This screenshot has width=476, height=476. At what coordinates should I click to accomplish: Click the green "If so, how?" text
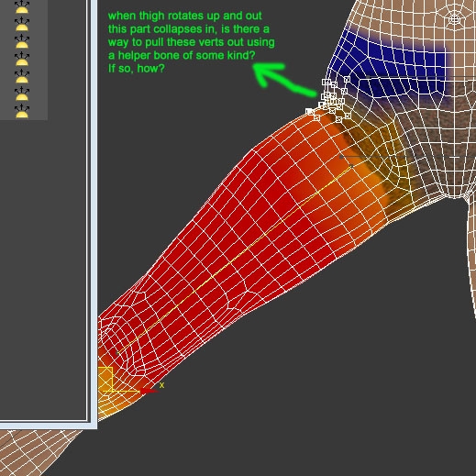(137, 68)
